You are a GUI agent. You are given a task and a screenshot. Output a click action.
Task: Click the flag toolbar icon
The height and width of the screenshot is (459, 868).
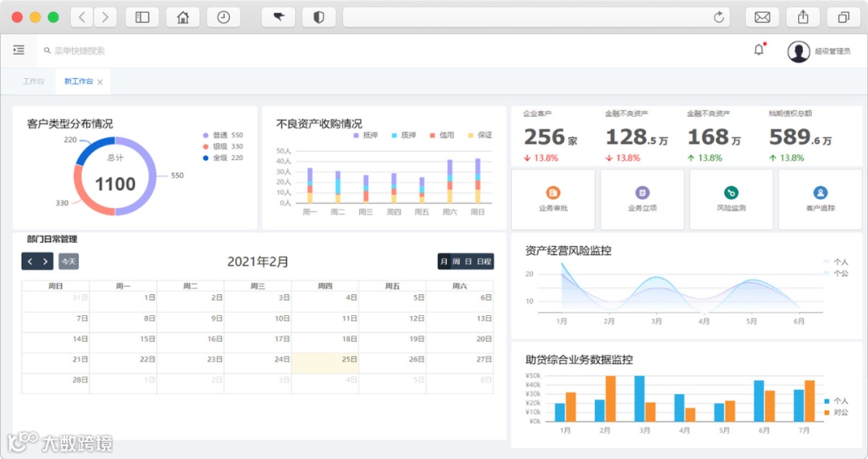[278, 17]
